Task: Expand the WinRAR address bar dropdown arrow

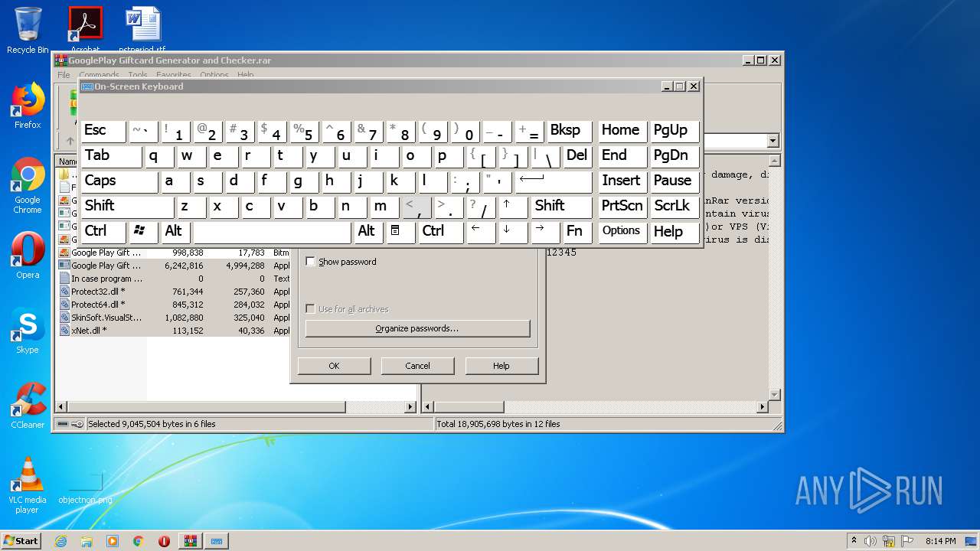Action: [773, 141]
